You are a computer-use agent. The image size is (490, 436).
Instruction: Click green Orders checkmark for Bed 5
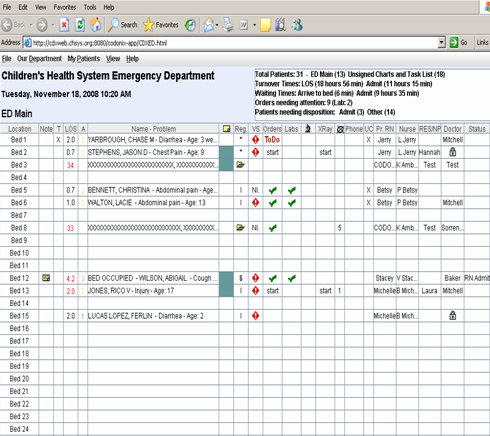tap(273, 190)
